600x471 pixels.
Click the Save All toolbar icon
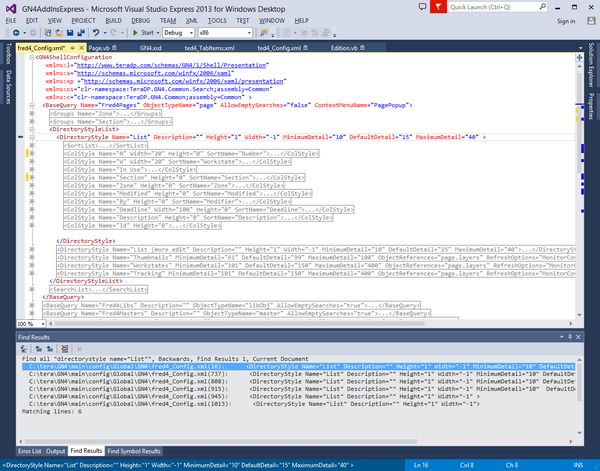[x=81, y=33]
